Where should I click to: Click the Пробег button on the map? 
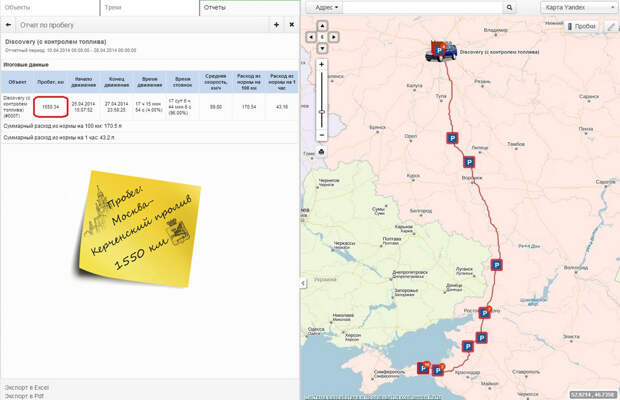[582, 26]
